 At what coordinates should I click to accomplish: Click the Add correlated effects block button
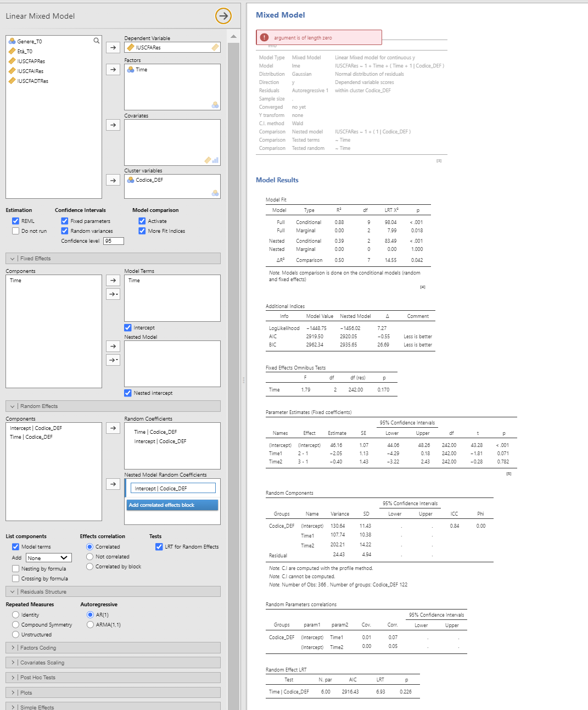pyautogui.click(x=172, y=505)
